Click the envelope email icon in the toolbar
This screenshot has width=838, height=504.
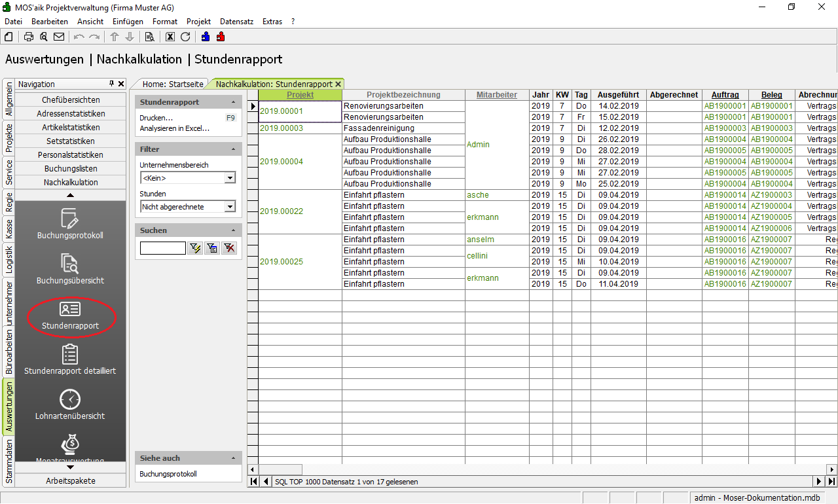coord(59,37)
